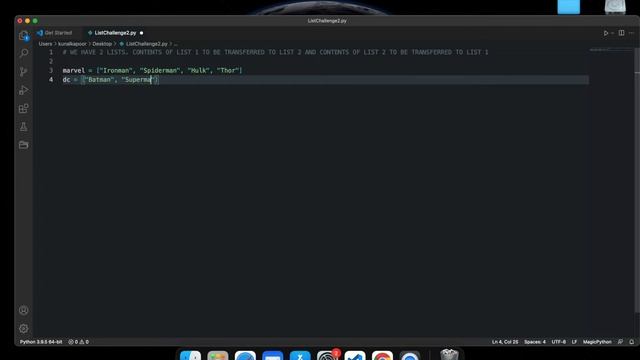Click the kunalkapoor breadcrumb segment
640x360 pixels.
point(72,44)
